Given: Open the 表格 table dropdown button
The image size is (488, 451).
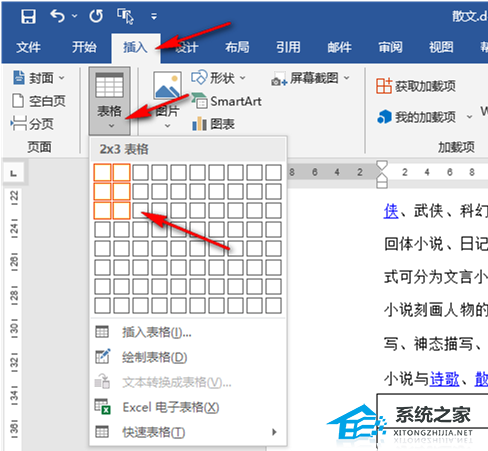Looking at the screenshot, I should coord(109,101).
